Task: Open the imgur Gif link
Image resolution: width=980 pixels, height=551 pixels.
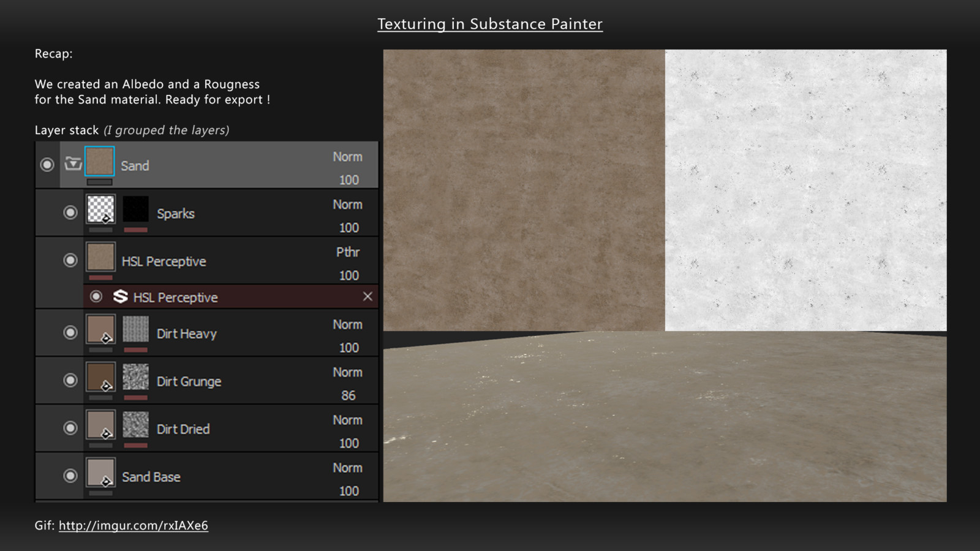Action: (x=134, y=525)
